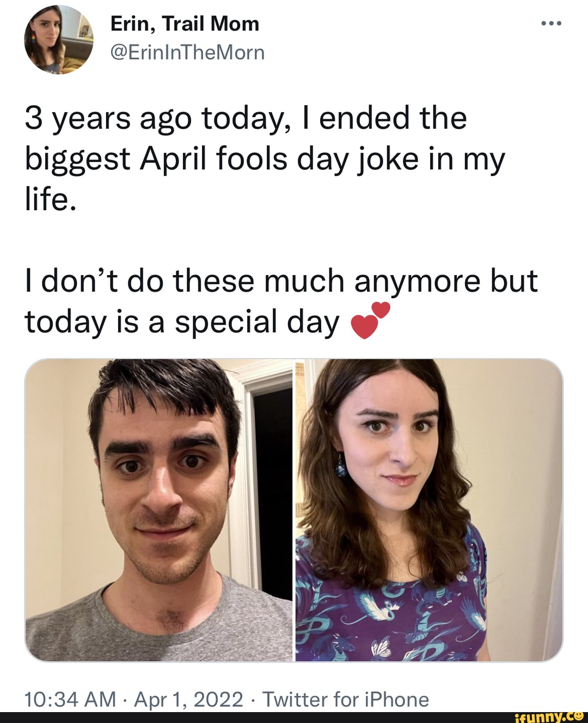
Task: Click the Apr 1, 2022 date
Action: pyautogui.click(x=188, y=698)
